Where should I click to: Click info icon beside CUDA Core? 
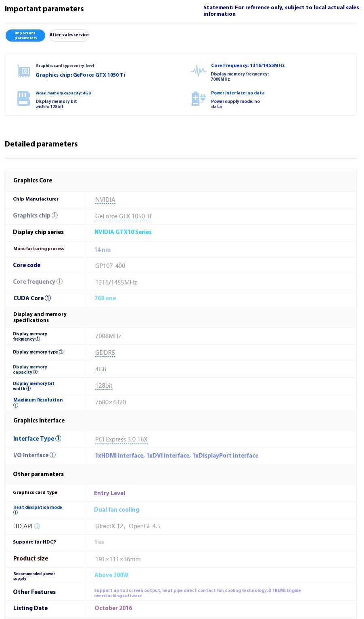(48, 298)
